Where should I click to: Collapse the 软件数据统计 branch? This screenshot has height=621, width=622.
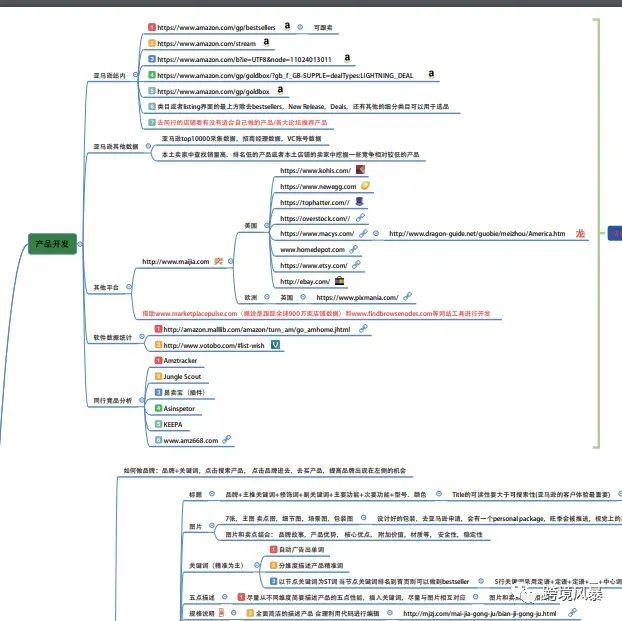click(142, 336)
